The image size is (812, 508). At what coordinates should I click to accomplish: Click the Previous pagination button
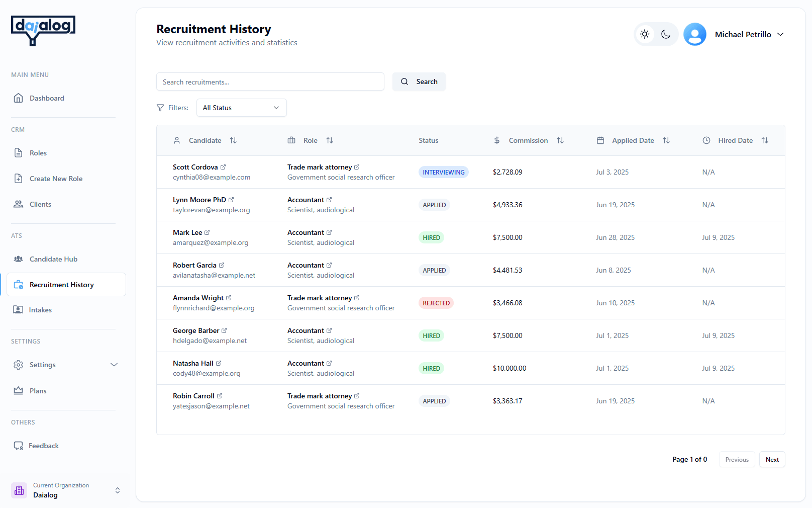(x=737, y=459)
